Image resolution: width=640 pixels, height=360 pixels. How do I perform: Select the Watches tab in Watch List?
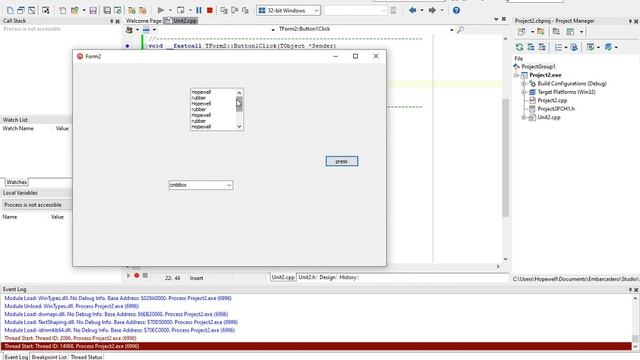[x=16, y=182]
